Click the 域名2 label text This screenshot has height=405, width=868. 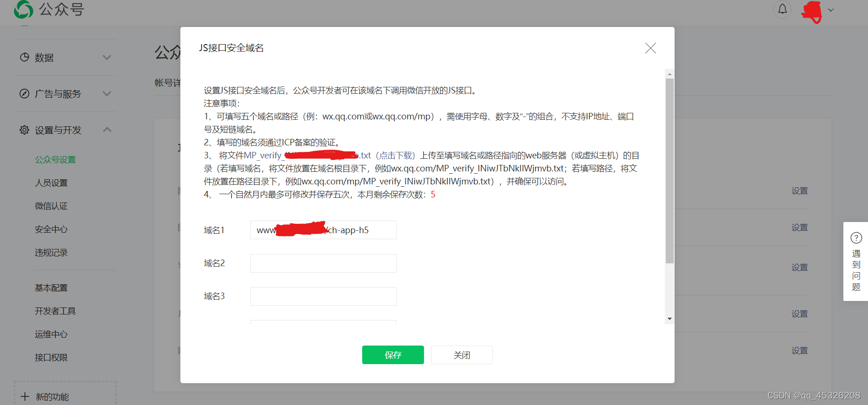(x=214, y=263)
